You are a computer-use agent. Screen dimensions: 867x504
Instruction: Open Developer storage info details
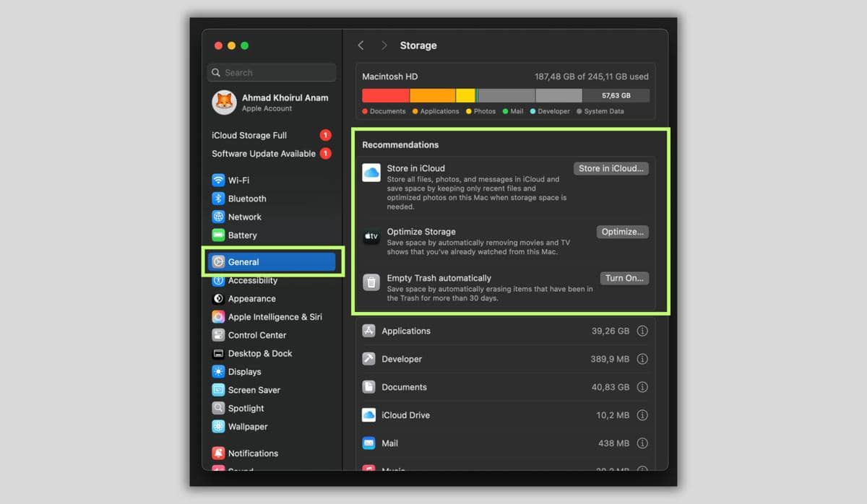pos(642,359)
